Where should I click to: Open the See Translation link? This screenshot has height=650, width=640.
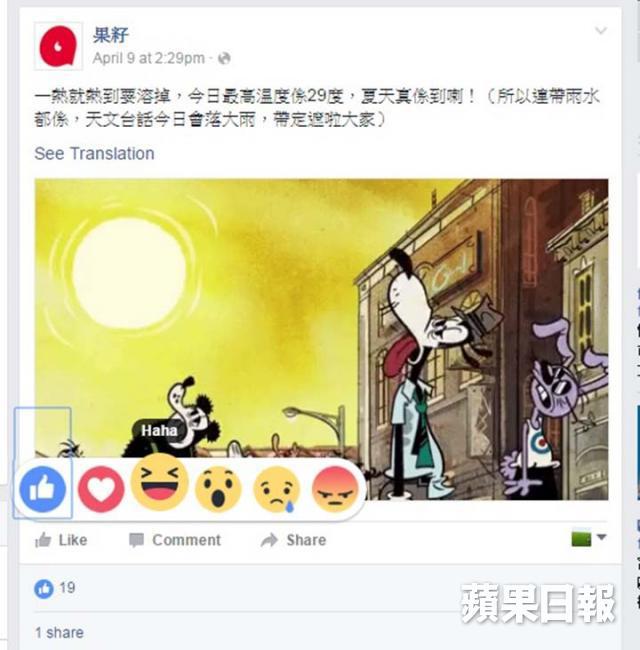95,153
